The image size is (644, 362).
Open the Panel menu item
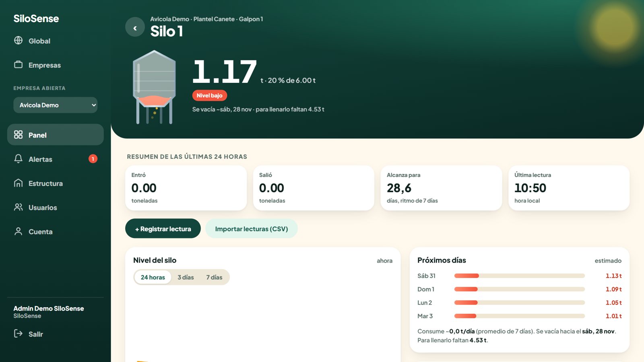coord(56,135)
